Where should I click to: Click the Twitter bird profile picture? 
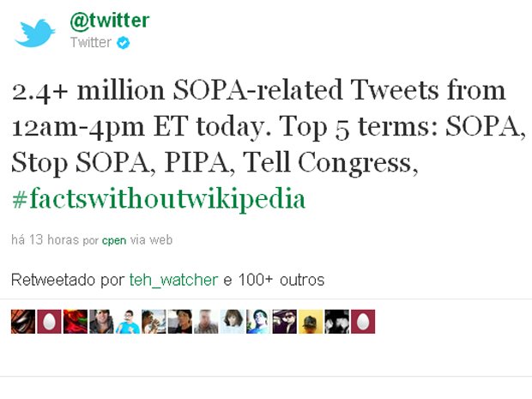(x=35, y=32)
